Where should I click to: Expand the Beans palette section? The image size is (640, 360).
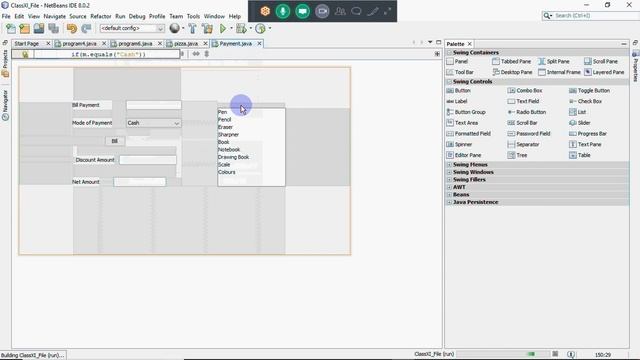(x=449, y=195)
